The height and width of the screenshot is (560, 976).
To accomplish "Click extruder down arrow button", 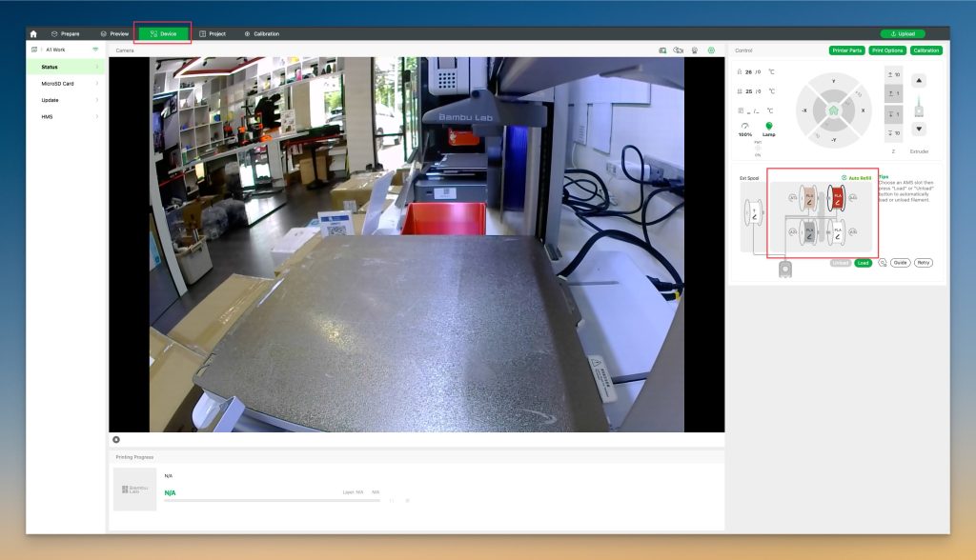I will [x=919, y=129].
